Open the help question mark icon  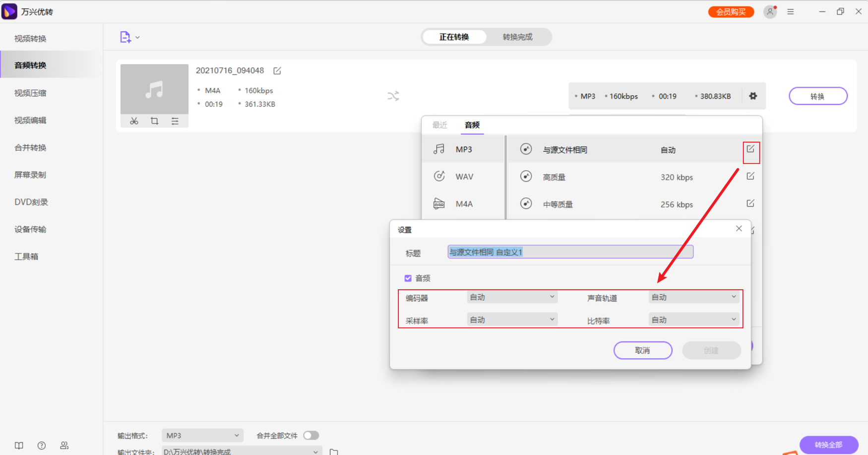[x=42, y=446]
